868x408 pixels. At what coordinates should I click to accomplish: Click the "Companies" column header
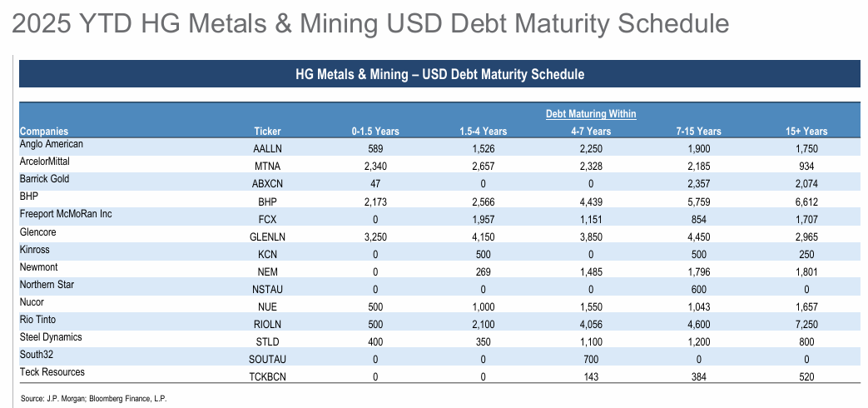coord(44,131)
